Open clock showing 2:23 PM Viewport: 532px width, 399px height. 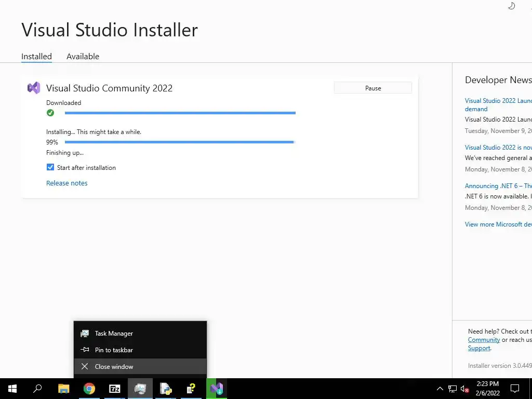click(487, 389)
